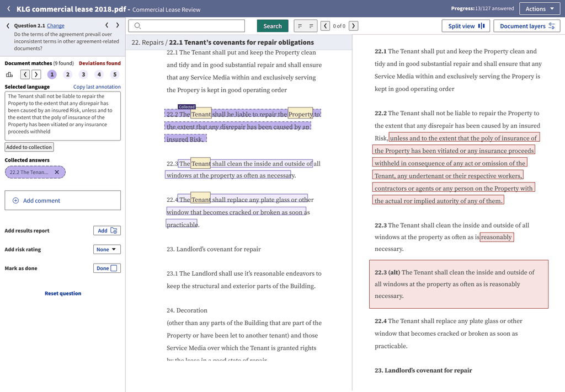Go back using the header back arrow
565x392 pixels.
9,9
